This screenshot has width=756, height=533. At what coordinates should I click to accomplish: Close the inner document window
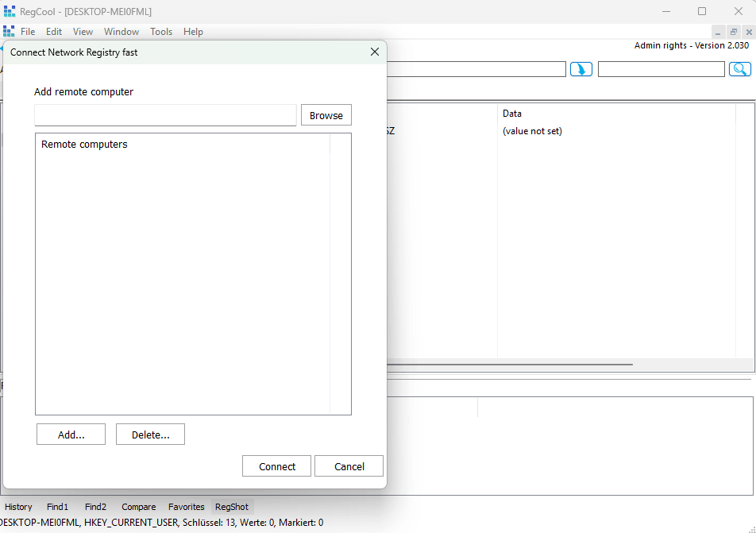(748, 32)
